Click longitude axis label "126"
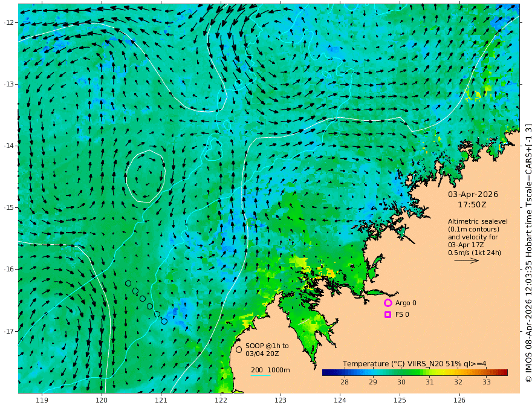This screenshot has width=532, height=411. 459,400
